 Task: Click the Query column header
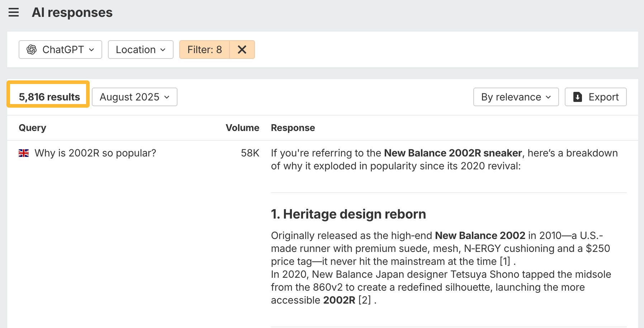tap(32, 128)
